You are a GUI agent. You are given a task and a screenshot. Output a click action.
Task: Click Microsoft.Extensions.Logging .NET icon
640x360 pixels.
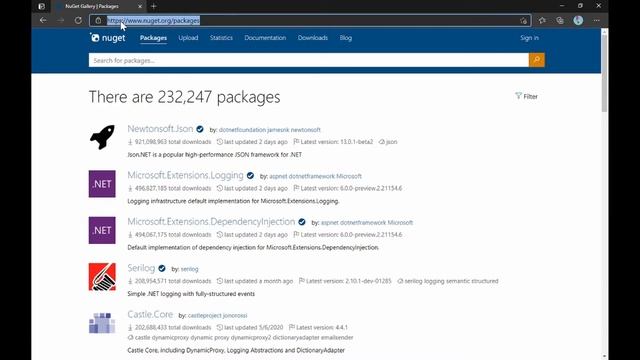(x=102, y=184)
